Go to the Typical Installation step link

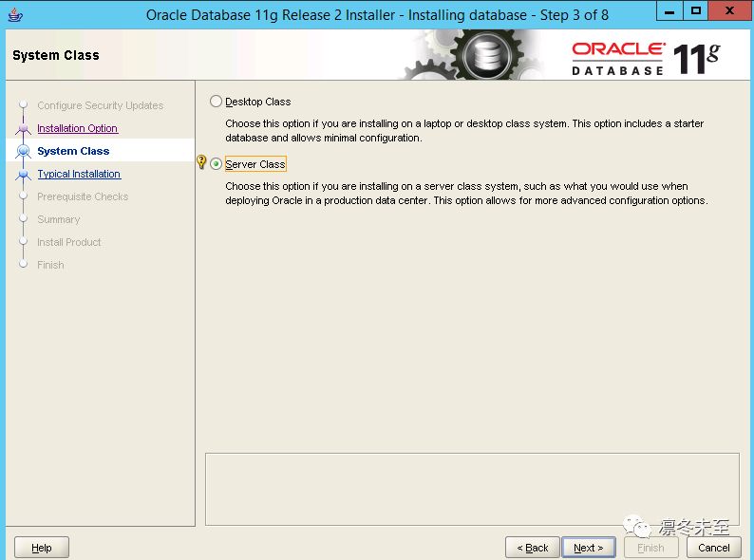point(79,174)
